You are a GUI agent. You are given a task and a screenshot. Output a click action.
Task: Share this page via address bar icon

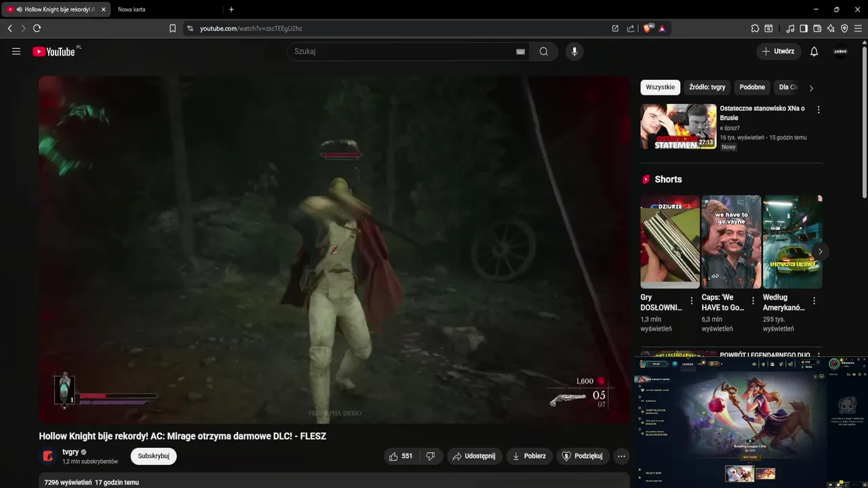pyautogui.click(x=631, y=28)
